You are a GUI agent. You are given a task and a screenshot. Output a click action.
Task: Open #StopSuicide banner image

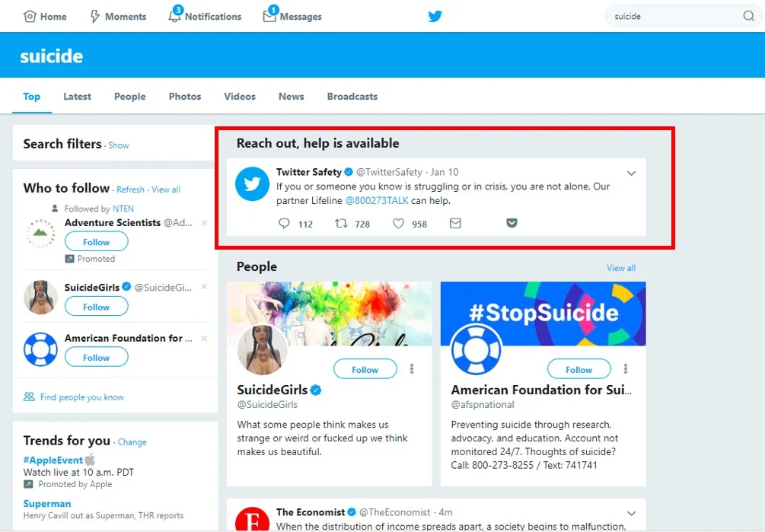click(x=543, y=313)
